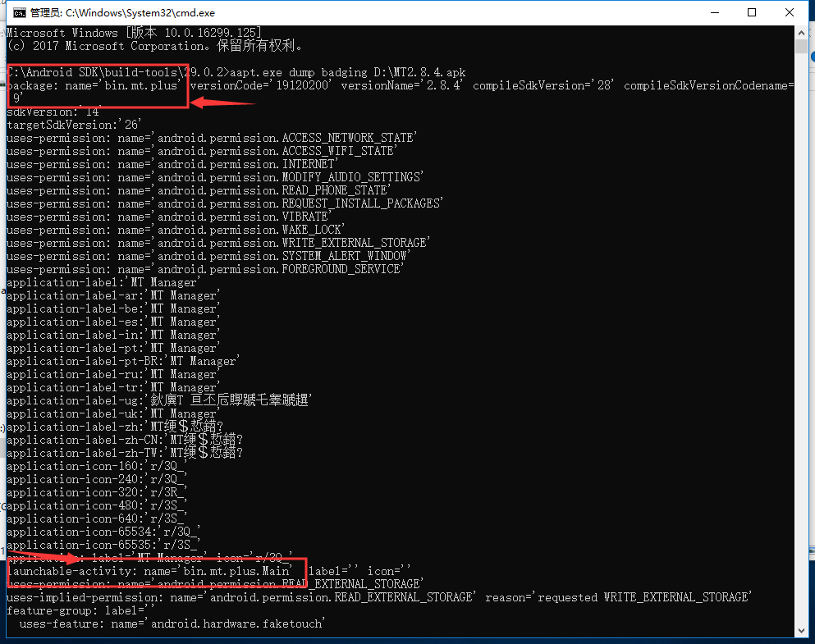This screenshot has height=644, width=815.
Task: Click application-icon-160:'r/3Q_' line
Action: tap(97, 466)
